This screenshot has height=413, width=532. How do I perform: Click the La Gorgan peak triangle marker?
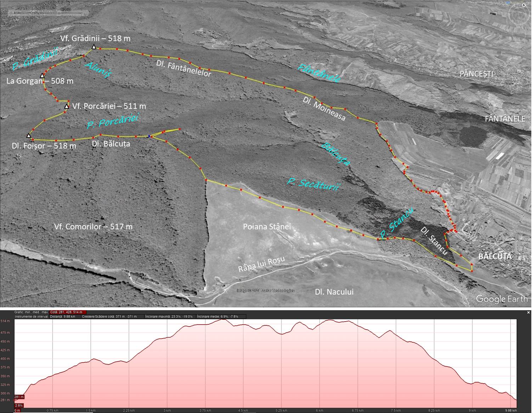42,76
